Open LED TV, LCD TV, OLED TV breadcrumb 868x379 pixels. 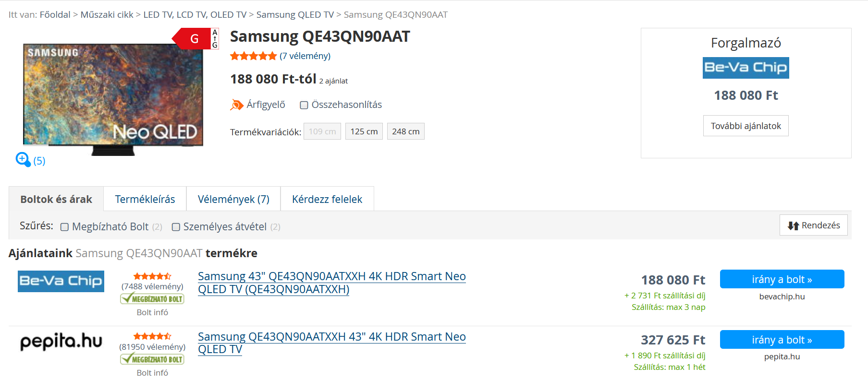coord(195,15)
